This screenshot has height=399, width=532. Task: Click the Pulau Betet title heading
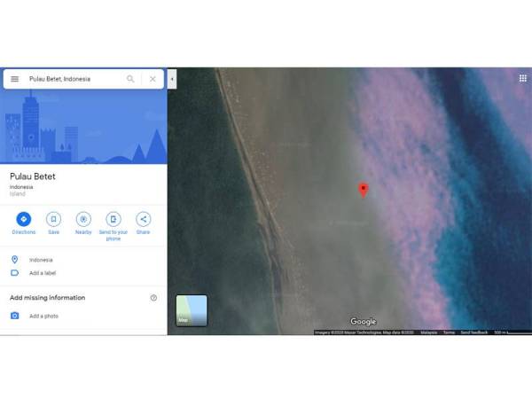tap(33, 176)
